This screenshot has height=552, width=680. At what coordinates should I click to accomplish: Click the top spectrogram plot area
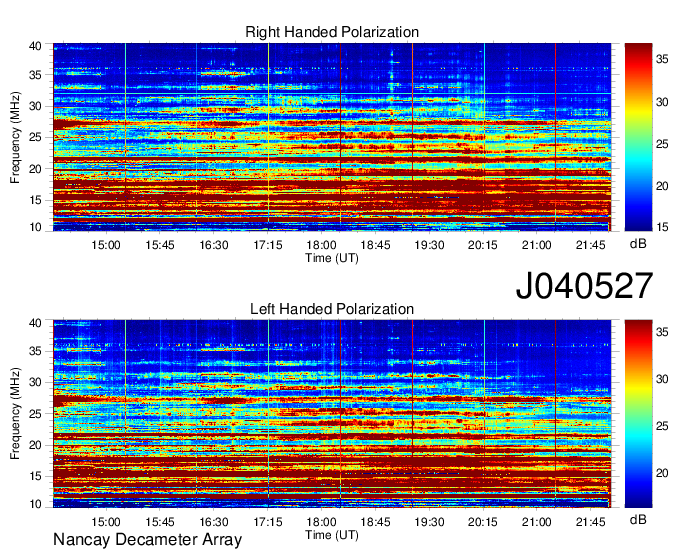tap(332, 137)
